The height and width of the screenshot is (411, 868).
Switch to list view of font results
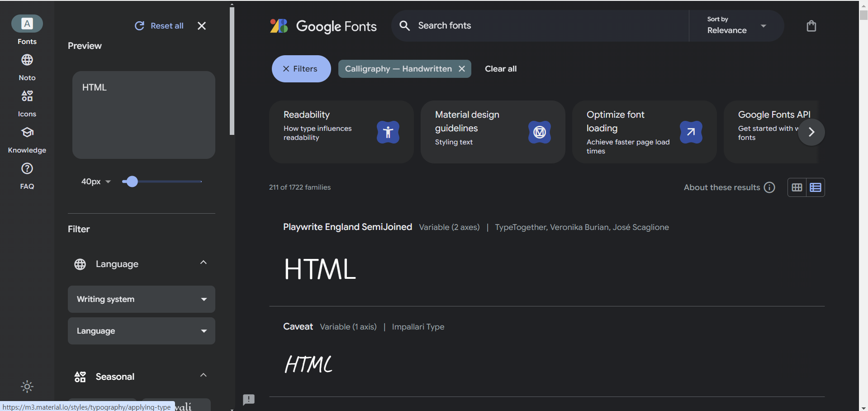coord(816,187)
